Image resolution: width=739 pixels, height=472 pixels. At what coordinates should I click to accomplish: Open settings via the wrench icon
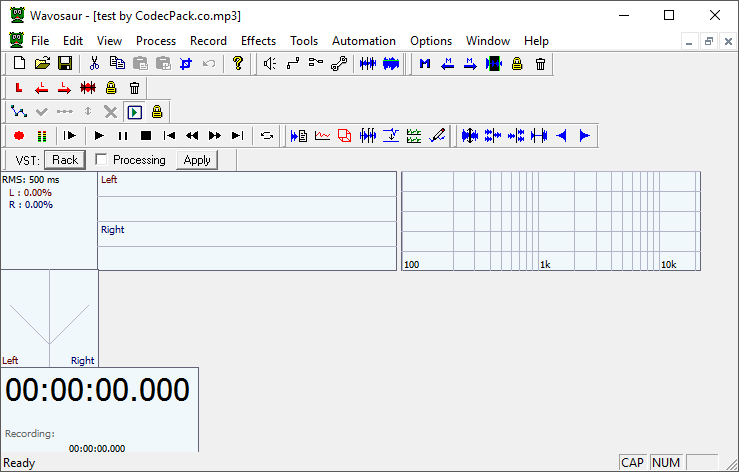pos(339,63)
